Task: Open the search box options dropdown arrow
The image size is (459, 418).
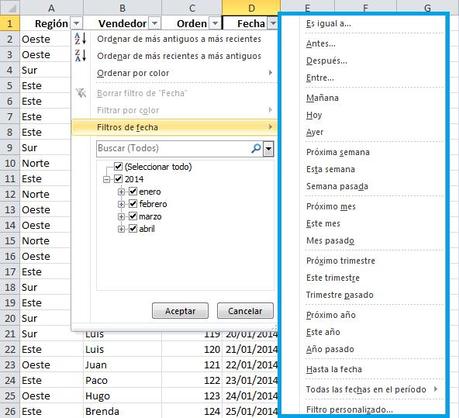Action: coord(268,149)
